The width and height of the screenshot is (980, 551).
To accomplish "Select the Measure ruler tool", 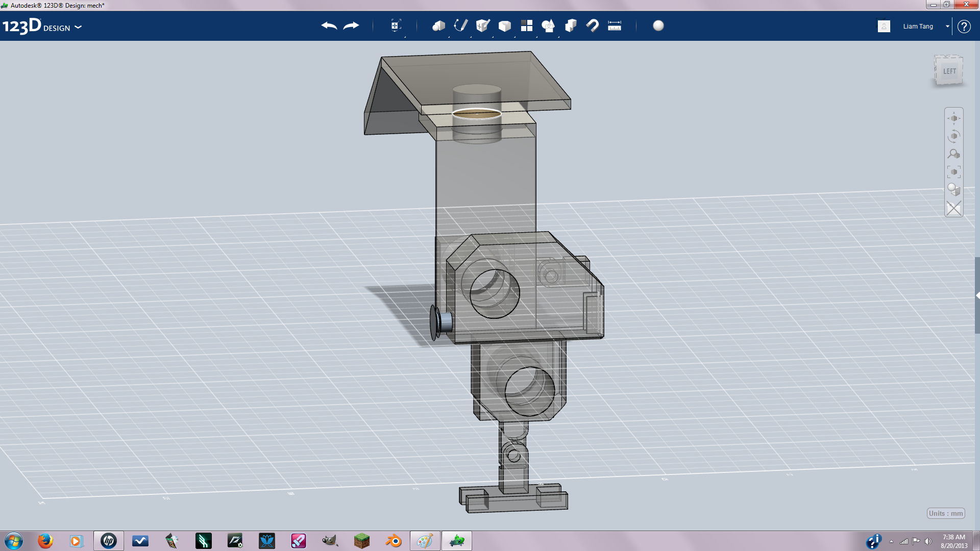I will (x=615, y=26).
